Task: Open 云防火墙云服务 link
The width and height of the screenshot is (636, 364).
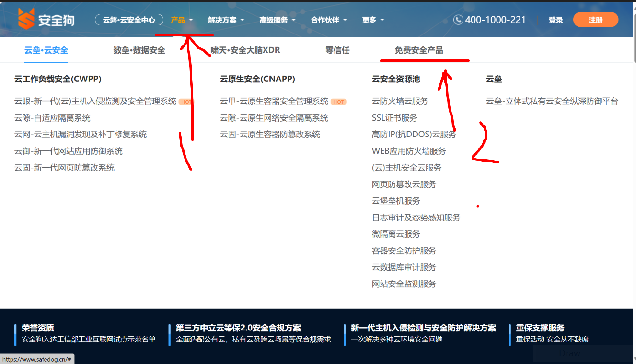Action: click(x=400, y=102)
